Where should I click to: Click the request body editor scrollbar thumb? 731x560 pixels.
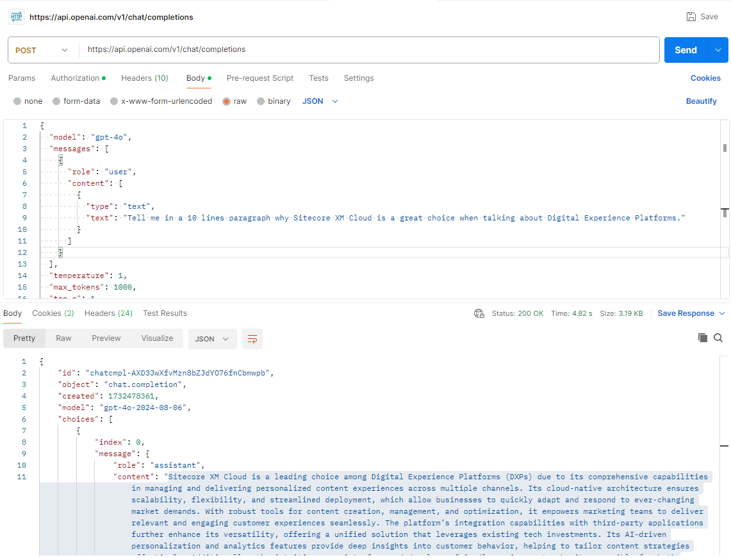[x=725, y=148]
